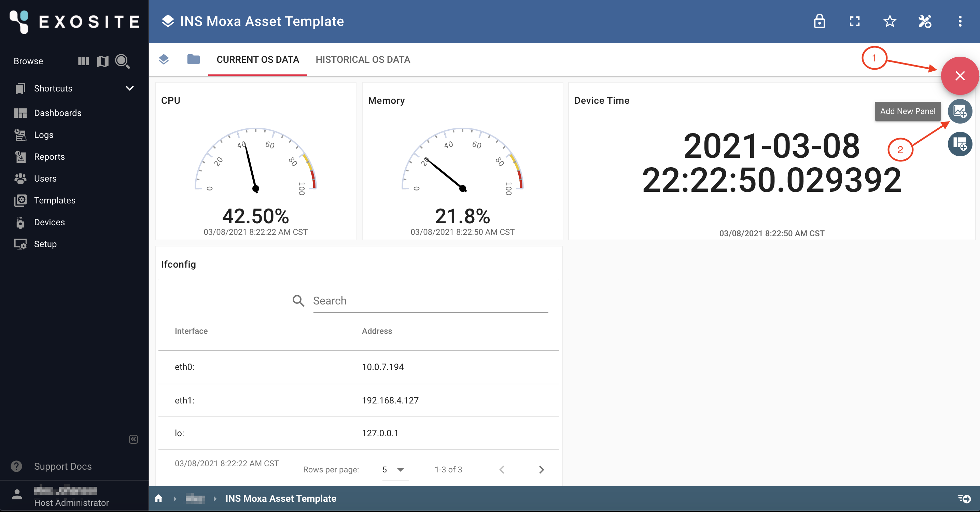Click the Ifconfig Search field

[430, 301]
